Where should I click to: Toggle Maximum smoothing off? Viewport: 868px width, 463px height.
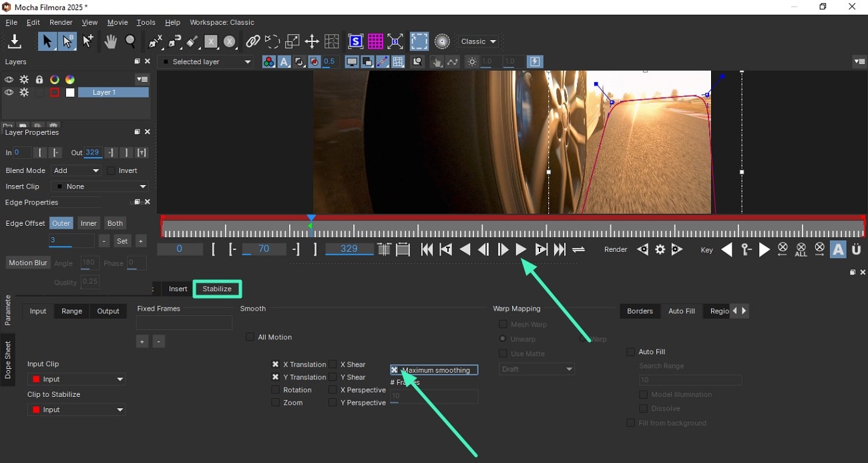point(394,369)
